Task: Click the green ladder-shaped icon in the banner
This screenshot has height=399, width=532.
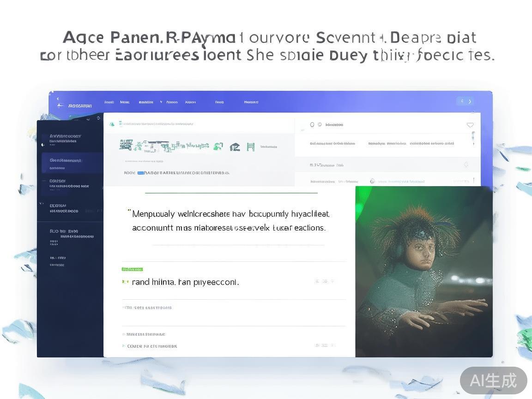Action: tap(251, 147)
